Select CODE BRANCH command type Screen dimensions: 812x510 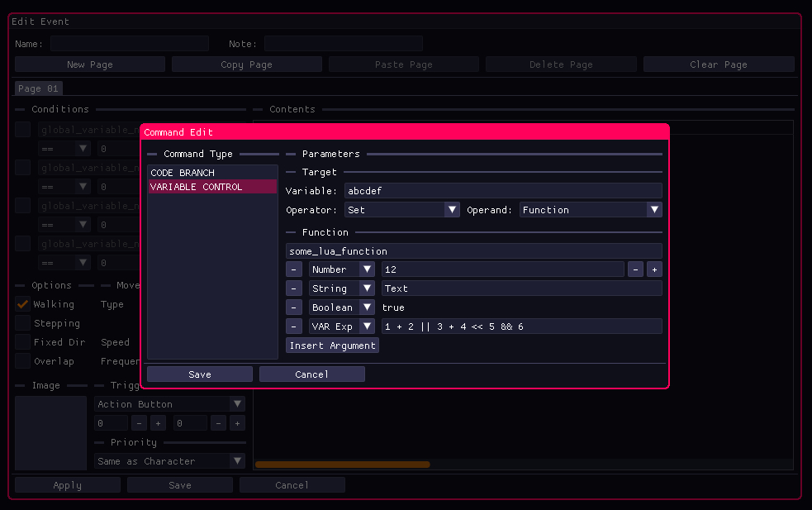pos(211,173)
